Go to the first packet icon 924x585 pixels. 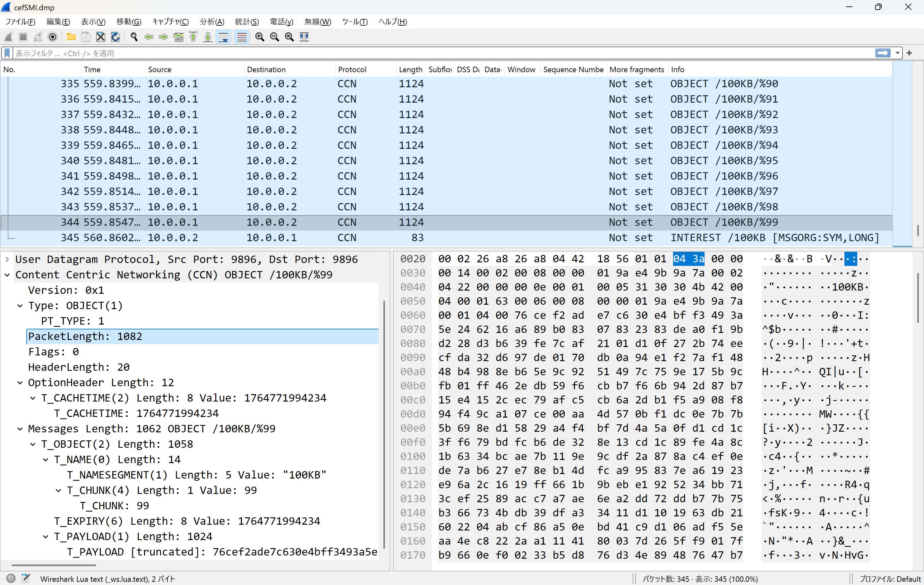(x=193, y=37)
